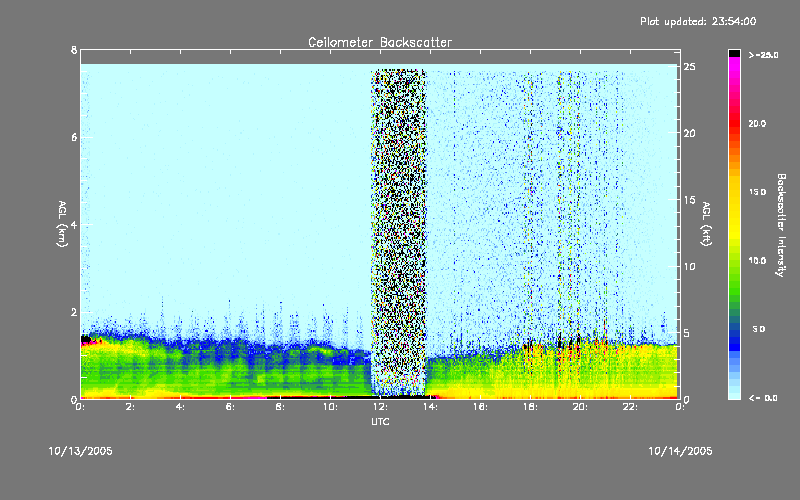Click the "AGL (kft)" axis label
The height and width of the screenshot is (500, 800).
coord(706,224)
